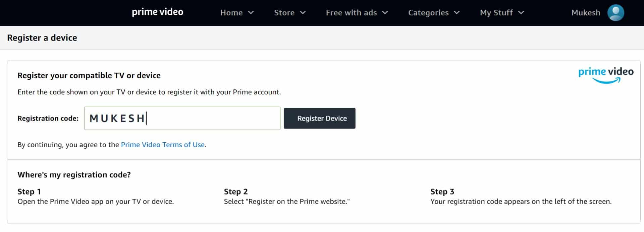Click the Categories chevron arrow
The image size is (644, 232).
[457, 12]
